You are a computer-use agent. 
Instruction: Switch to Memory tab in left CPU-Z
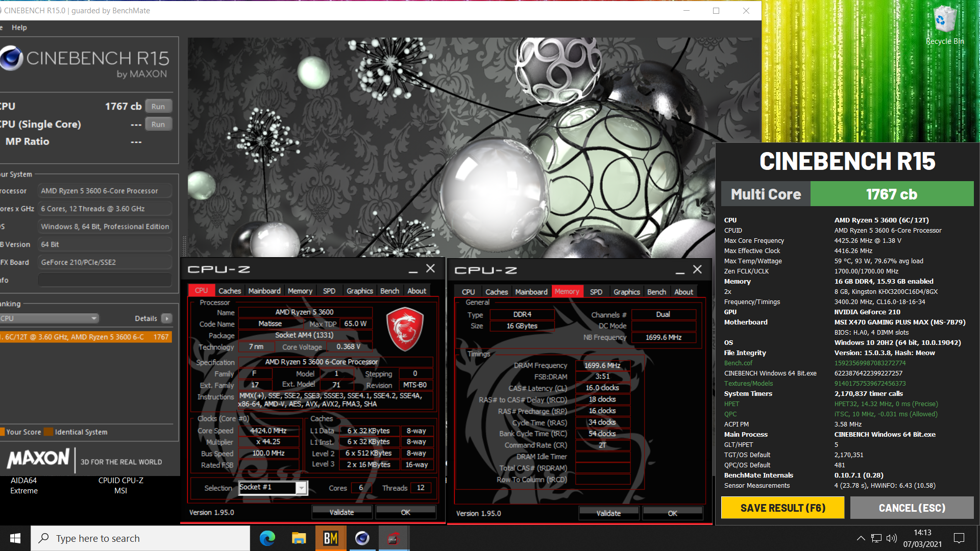(300, 291)
